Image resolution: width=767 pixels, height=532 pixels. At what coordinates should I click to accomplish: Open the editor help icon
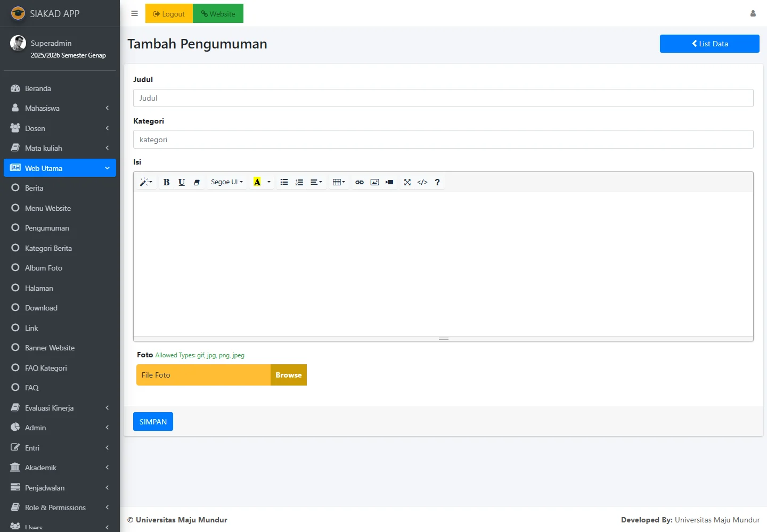pos(437,182)
